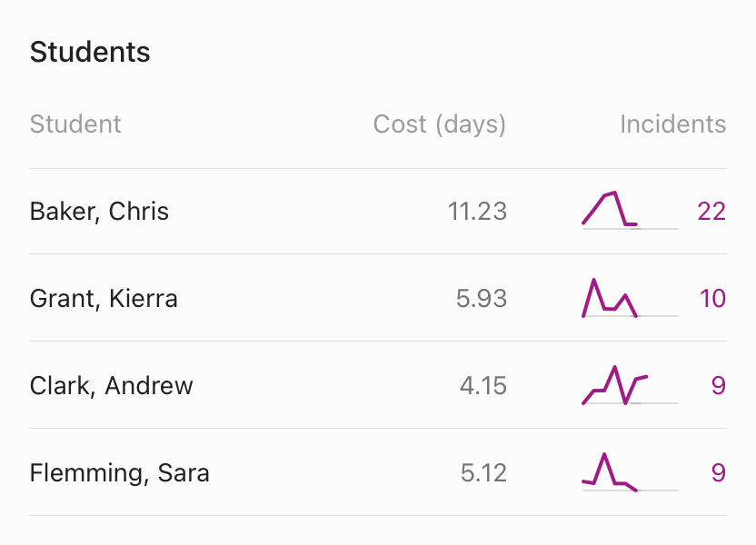Sort by the Incidents column header

(x=672, y=124)
